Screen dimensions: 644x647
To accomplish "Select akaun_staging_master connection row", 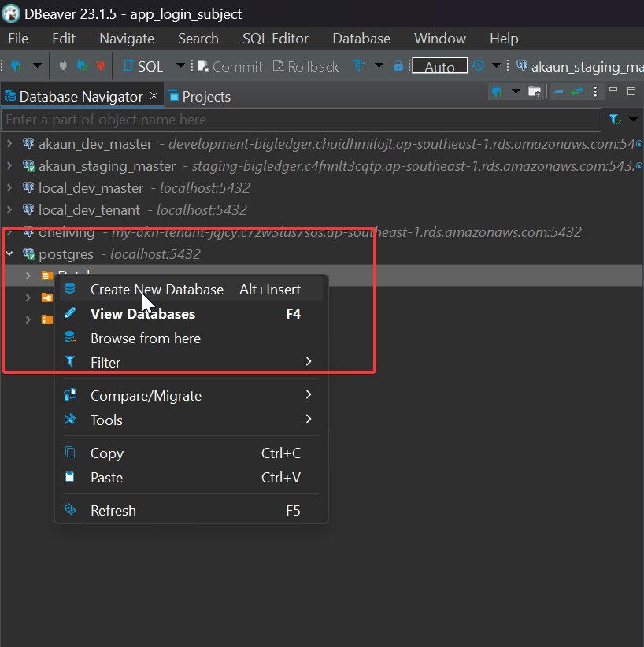I will click(x=322, y=165).
